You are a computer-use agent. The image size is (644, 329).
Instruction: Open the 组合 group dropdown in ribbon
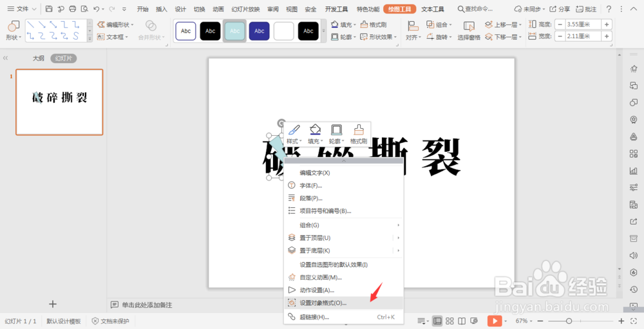pos(439,24)
